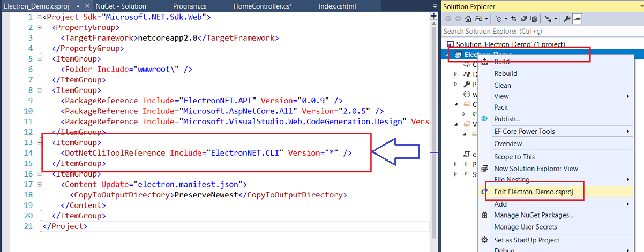This screenshot has width=644, height=252.
Task: Click the Forward arrow in Solution Explorer
Action: tap(458, 19)
